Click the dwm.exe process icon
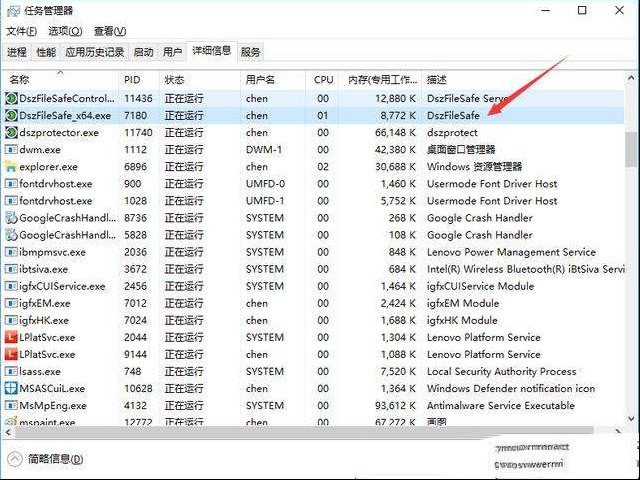The image size is (640, 480). (x=11, y=149)
